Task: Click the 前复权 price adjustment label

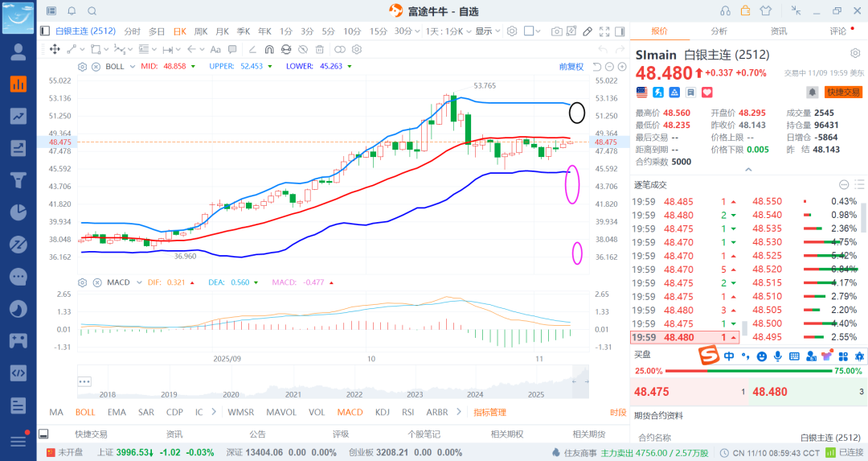Action: coord(571,66)
